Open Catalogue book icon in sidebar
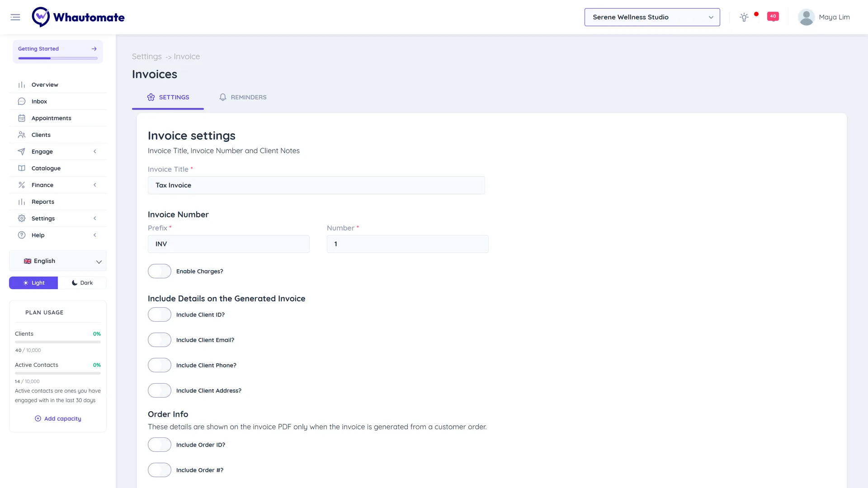This screenshot has height=488, width=868. pyautogui.click(x=22, y=169)
